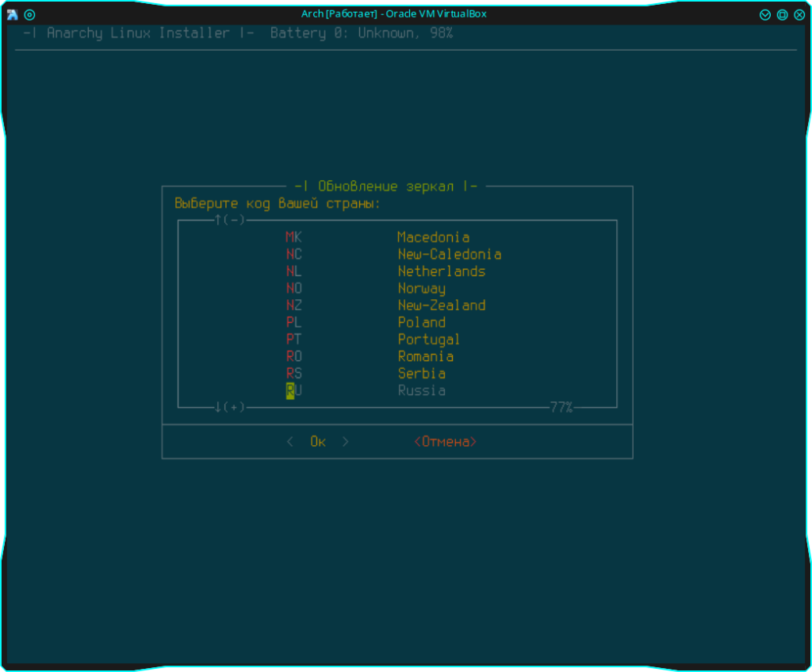Click the Battery 0 status text
Viewport: 812px width, 672px height.
362,33
